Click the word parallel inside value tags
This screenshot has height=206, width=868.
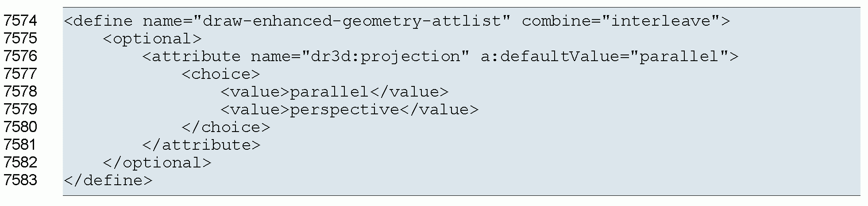pyautogui.click(x=329, y=92)
